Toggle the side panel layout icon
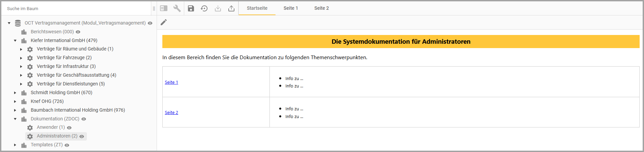The width and height of the screenshot is (644, 152). [x=164, y=8]
